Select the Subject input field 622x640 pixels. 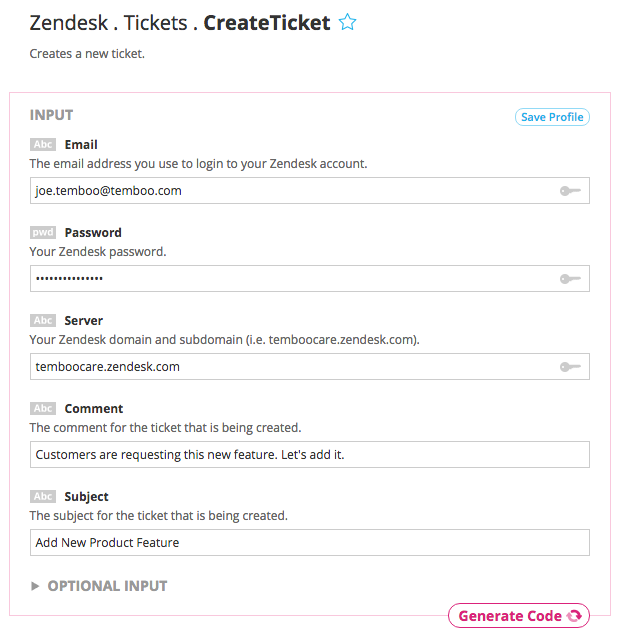click(309, 543)
